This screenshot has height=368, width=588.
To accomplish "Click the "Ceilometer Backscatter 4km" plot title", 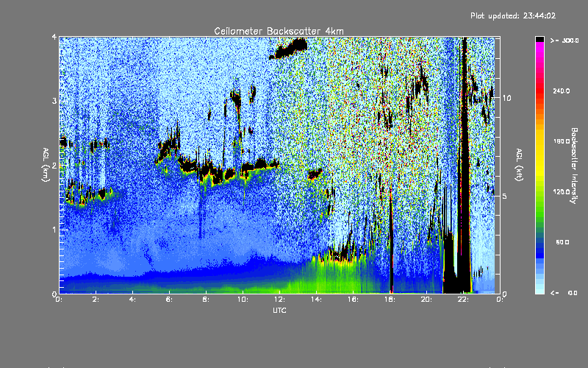I will (279, 31).
